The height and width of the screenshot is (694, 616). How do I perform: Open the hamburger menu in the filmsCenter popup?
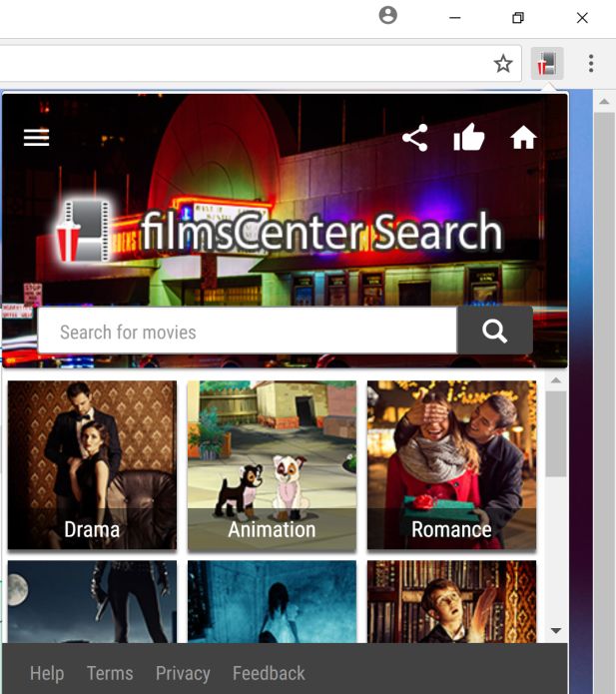pyautogui.click(x=36, y=137)
